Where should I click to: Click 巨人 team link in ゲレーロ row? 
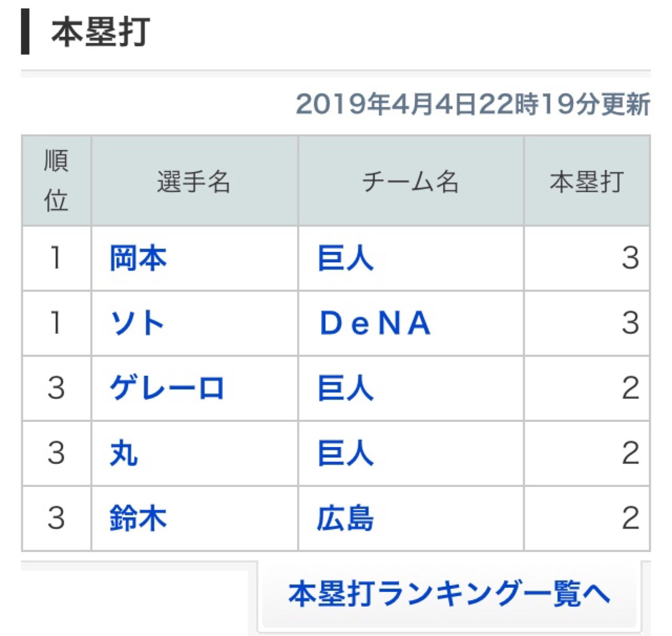coord(346,388)
